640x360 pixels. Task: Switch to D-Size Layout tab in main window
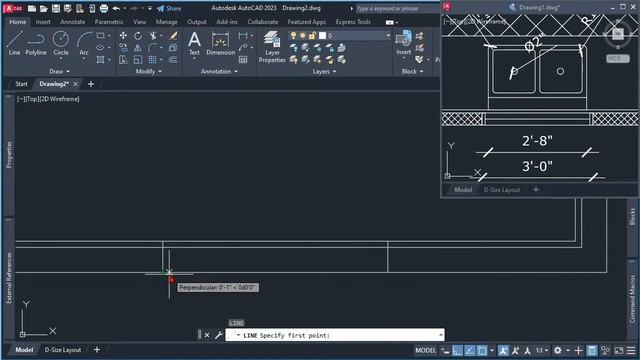[63, 350]
